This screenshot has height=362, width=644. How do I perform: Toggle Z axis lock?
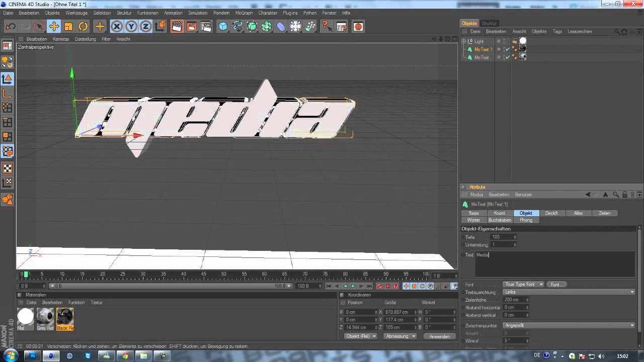tap(146, 27)
